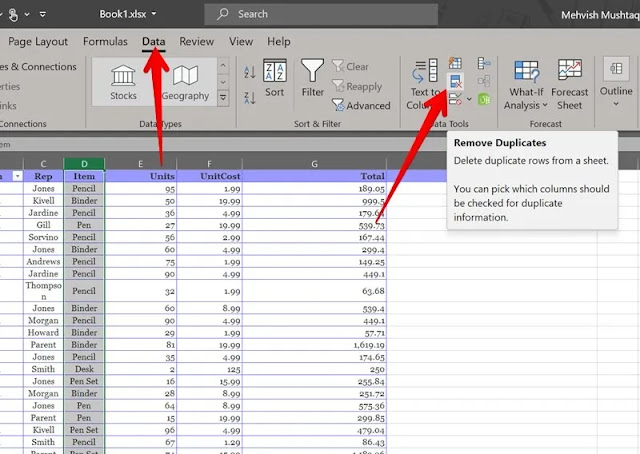
Task: Open the View tab
Action: coord(241,42)
